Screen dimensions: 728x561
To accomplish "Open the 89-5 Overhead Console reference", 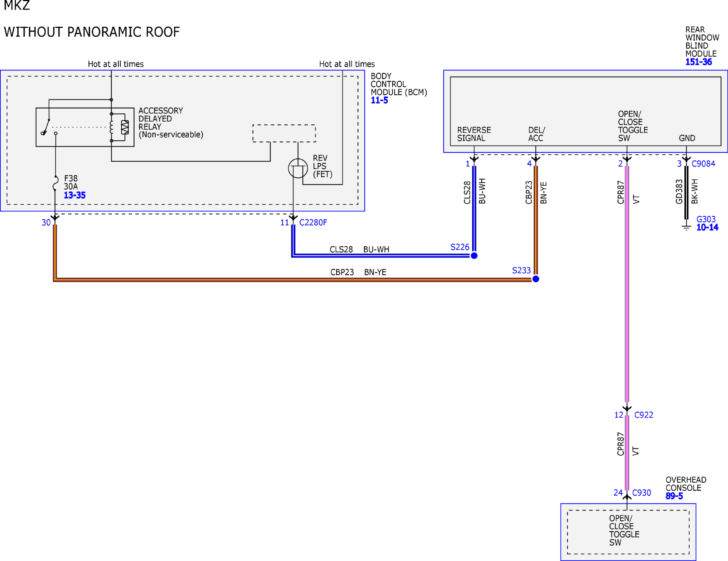I will (674, 496).
